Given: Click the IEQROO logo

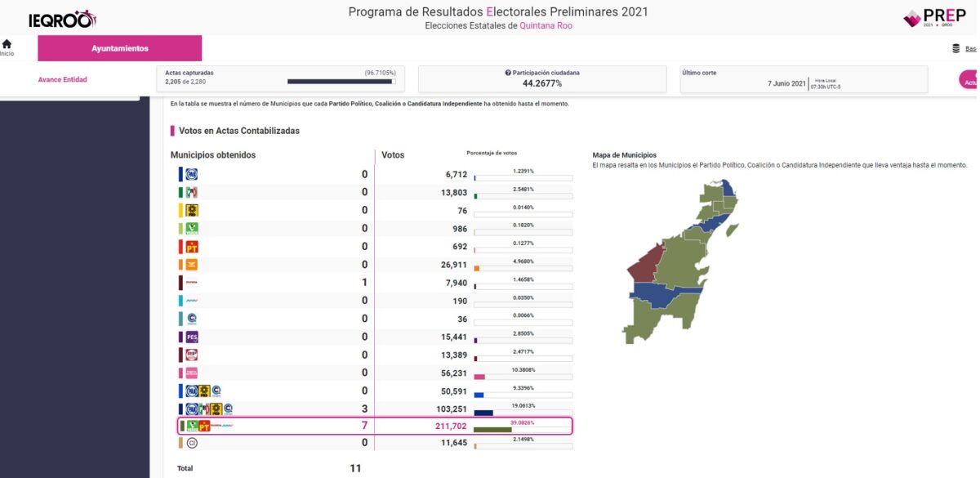Looking at the screenshot, I should 62,18.
